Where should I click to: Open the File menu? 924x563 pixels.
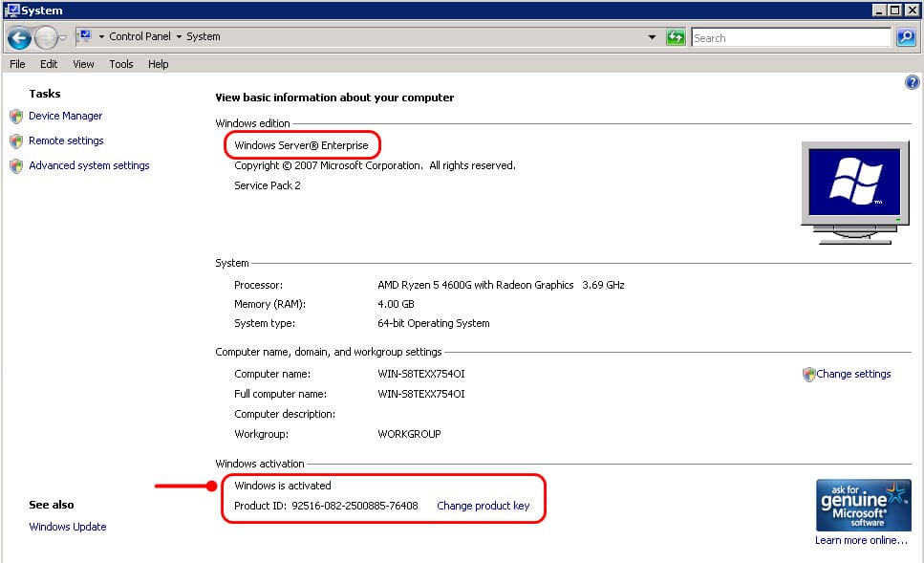coord(17,64)
